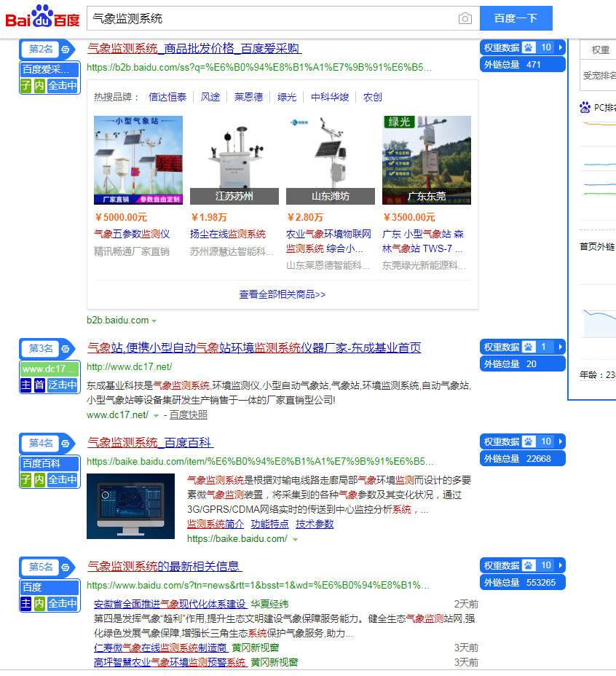The width and height of the screenshot is (616, 676).
Task: Expand 权重数据 arrow for 第5名 result
Action: pyautogui.click(x=561, y=565)
